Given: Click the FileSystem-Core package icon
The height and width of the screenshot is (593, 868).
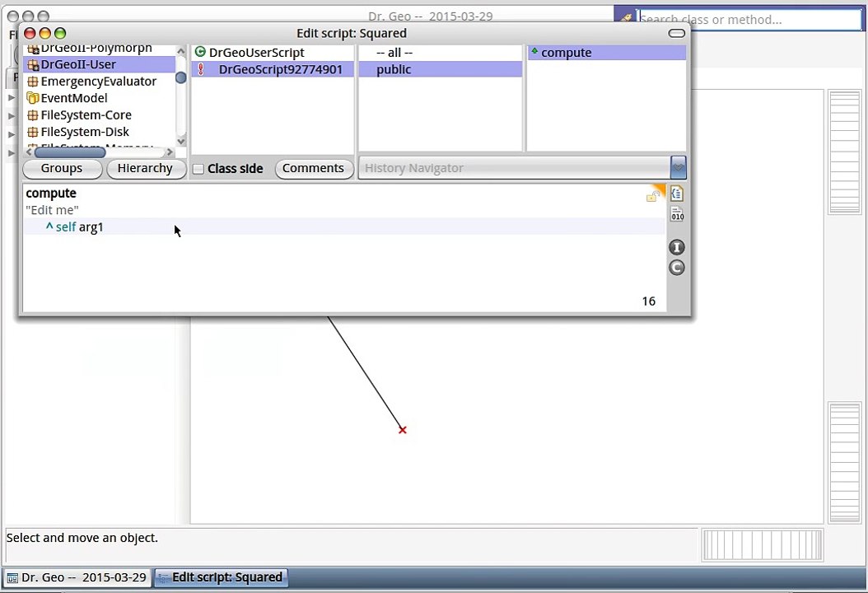Looking at the screenshot, I should point(33,115).
